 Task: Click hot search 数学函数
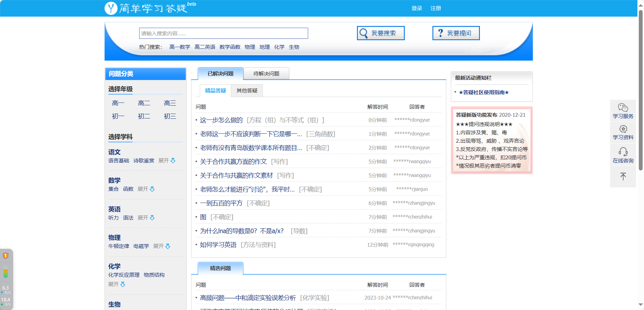pyautogui.click(x=230, y=47)
